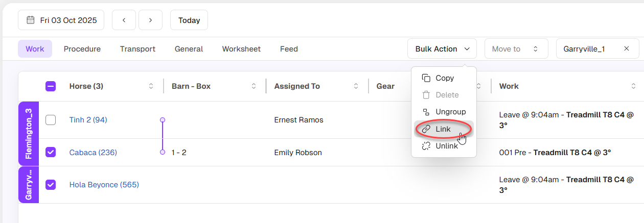Click the Today button

189,20
